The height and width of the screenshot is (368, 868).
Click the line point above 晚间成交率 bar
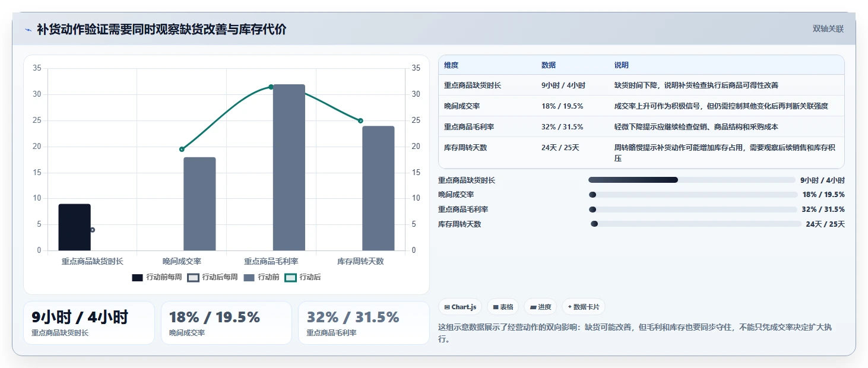[182, 149]
